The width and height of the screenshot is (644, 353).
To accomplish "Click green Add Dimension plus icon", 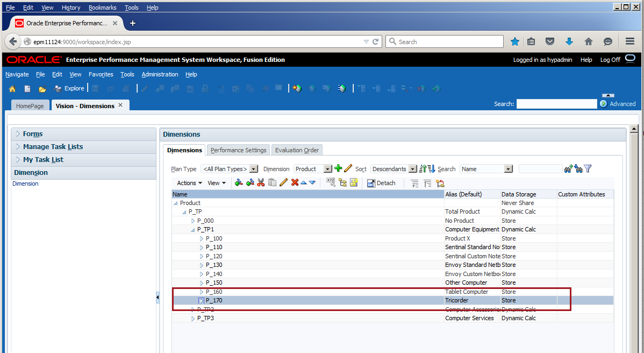I will pos(338,168).
